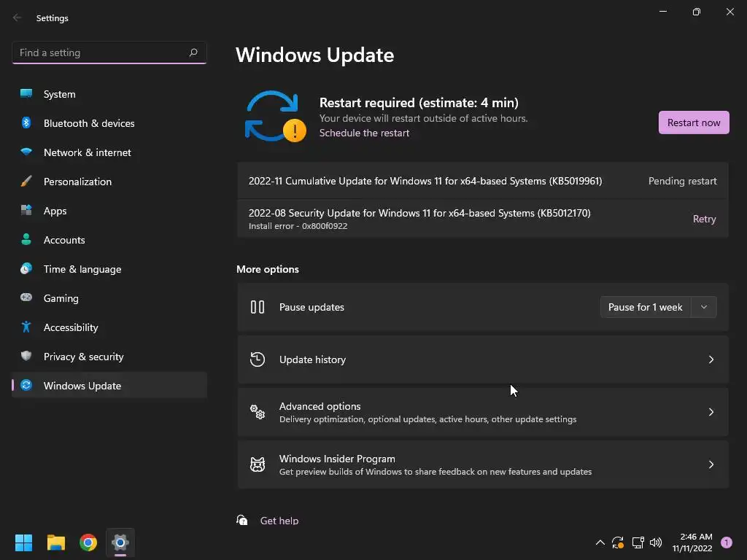Click the pause bars icon beside Pause updates
Viewport: 747px width, 560px height.
click(x=258, y=307)
